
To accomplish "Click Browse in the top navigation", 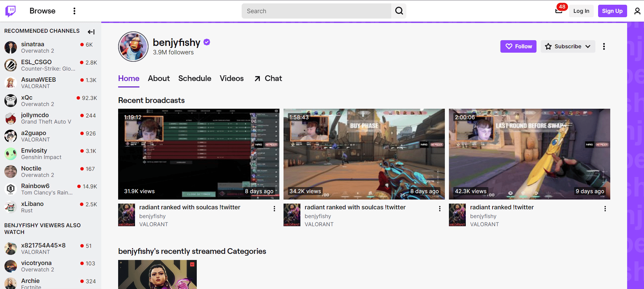I will coord(43,11).
